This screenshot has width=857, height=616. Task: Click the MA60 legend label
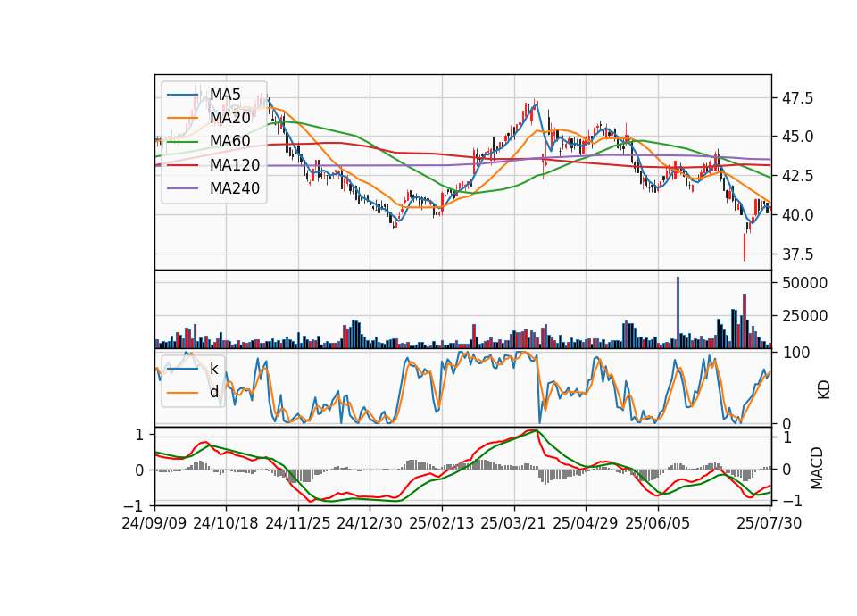click(230, 141)
